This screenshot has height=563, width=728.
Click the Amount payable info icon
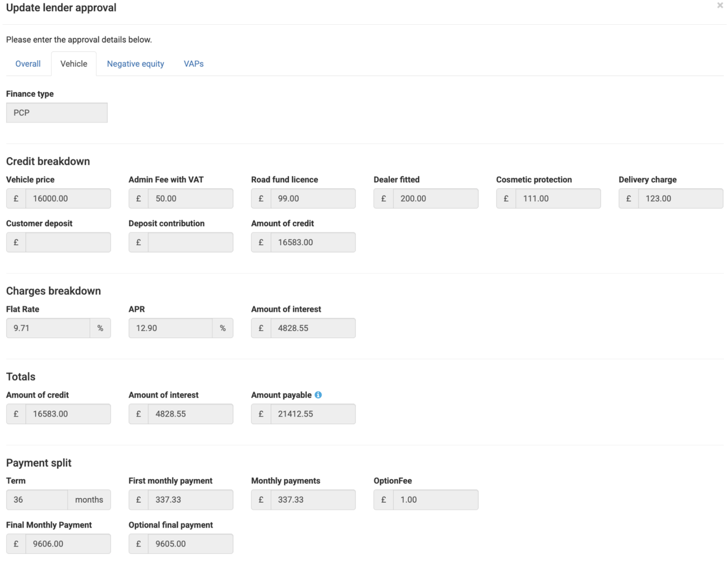pyautogui.click(x=318, y=395)
